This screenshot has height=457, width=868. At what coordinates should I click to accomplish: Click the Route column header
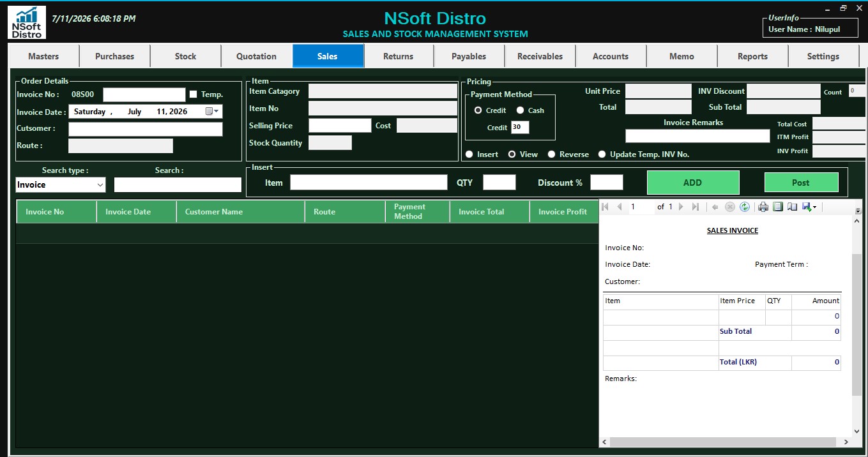(346, 211)
